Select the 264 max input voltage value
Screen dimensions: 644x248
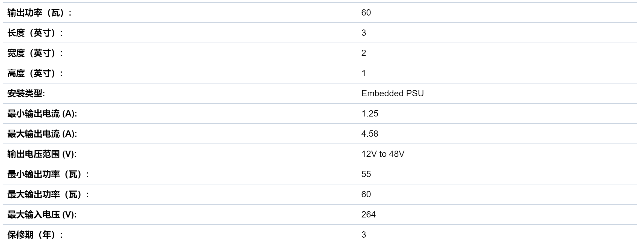click(368, 214)
